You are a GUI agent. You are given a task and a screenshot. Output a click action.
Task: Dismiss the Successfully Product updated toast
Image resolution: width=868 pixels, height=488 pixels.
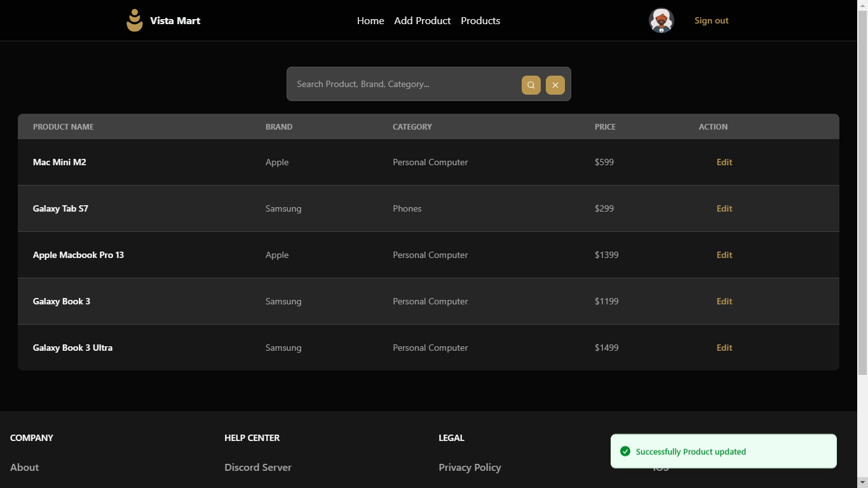[x=724, y=451]
